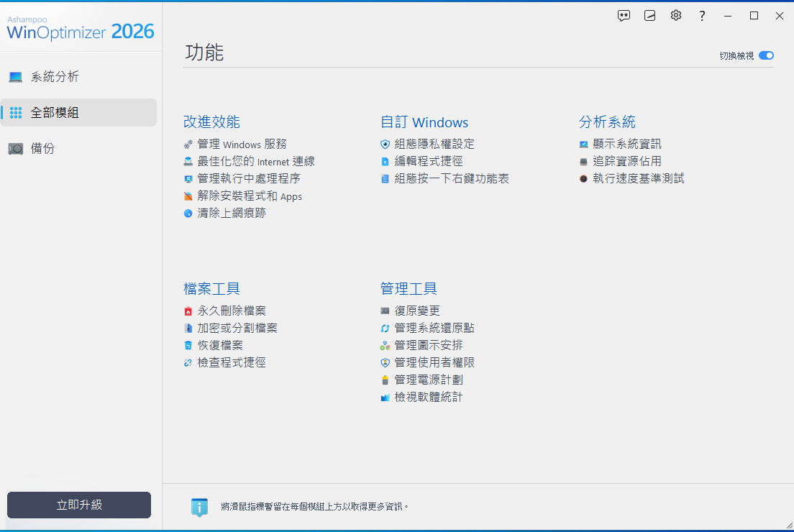Click the red shredder icon beside 永久刪除檔案
Image resolution: width=794 pixels, height=532 pixels.
188,311
